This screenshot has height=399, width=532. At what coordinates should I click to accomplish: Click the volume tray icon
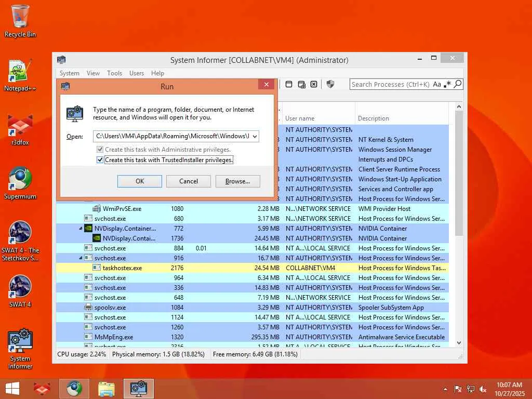483,389
